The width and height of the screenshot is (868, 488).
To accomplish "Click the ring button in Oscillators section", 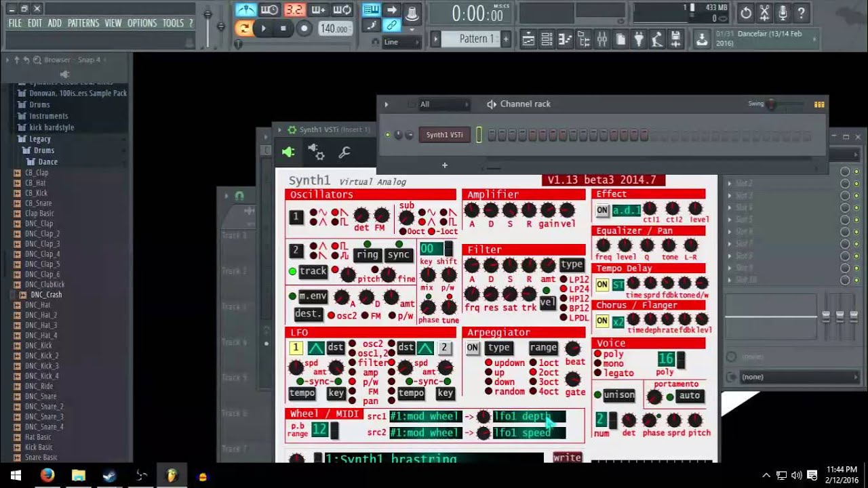I will [368, 255].
